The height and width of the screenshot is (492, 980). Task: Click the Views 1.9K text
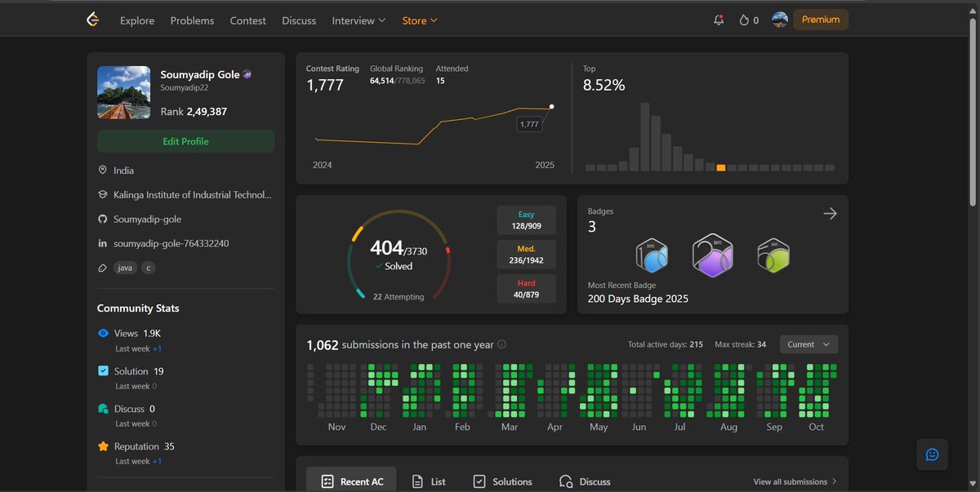(x=137, y=333)
